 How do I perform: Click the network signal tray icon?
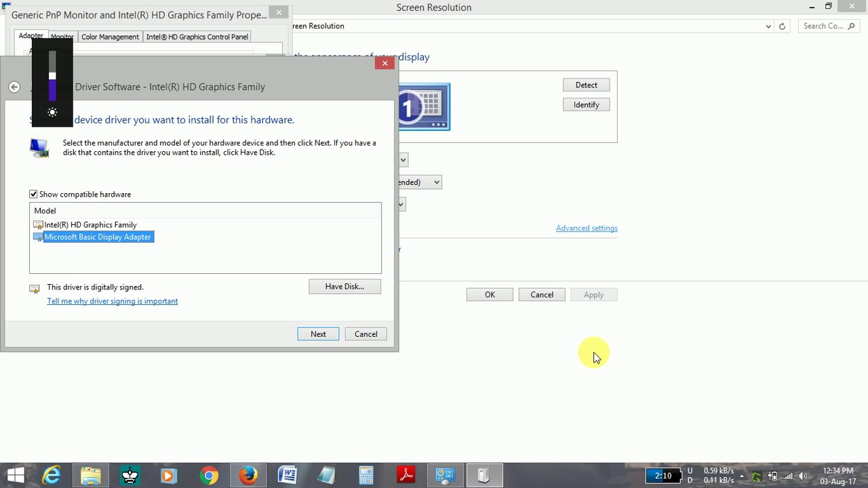tap(787, 476)
